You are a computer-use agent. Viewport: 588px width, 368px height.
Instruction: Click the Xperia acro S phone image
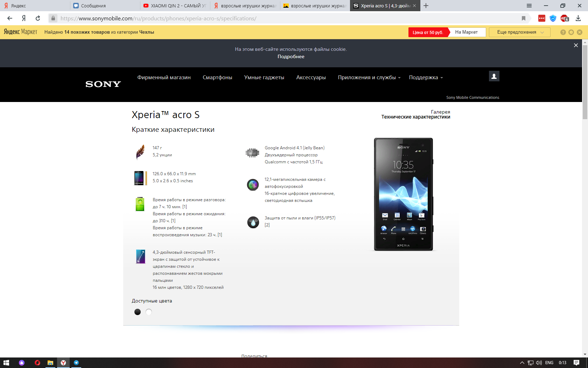click(x=403, y=194)
